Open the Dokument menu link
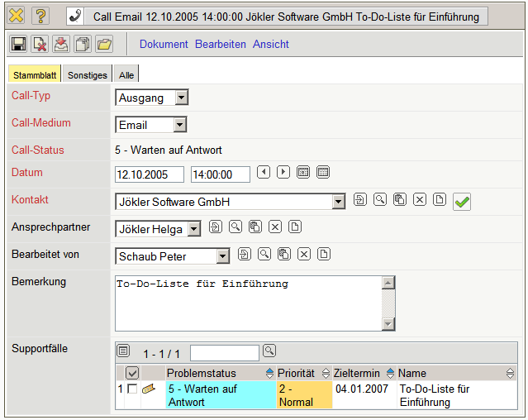The image size is (528, 420). pos(164,44)
